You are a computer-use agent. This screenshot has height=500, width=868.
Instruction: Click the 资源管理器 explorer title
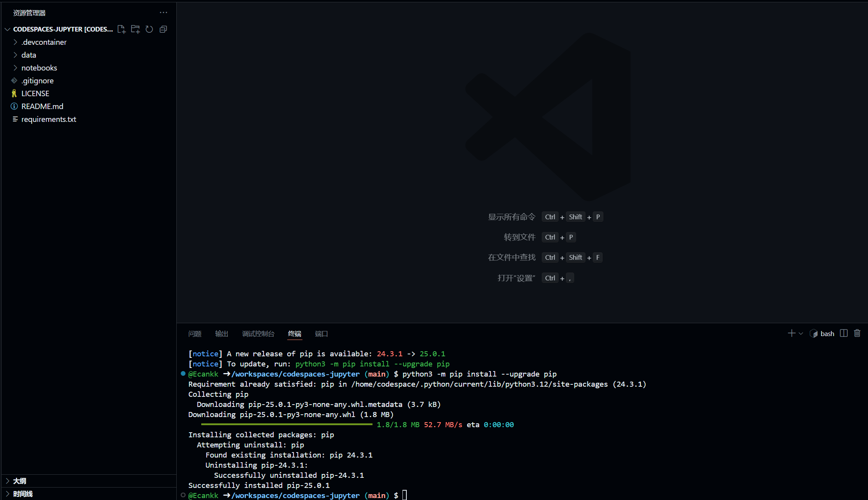coord(30,13)
